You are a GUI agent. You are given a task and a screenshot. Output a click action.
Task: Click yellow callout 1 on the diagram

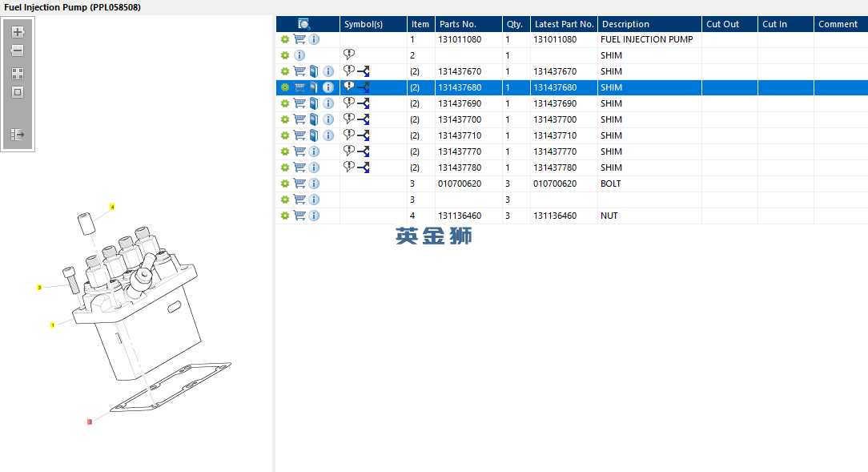tap(53, 325)
